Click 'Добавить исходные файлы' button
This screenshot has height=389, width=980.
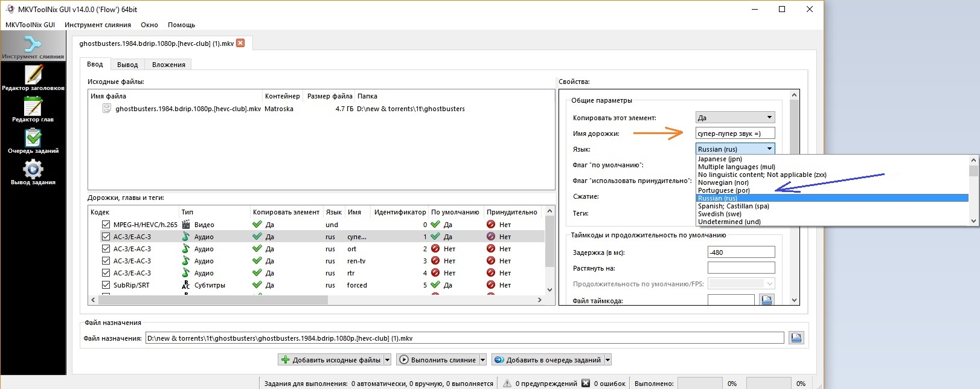coord(330,360)
